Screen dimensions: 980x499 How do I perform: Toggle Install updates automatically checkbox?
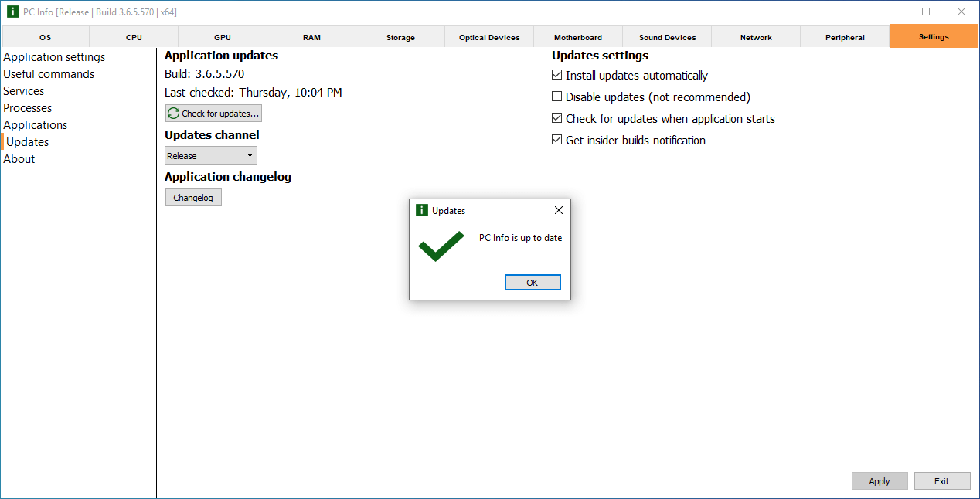pos(556,76)
